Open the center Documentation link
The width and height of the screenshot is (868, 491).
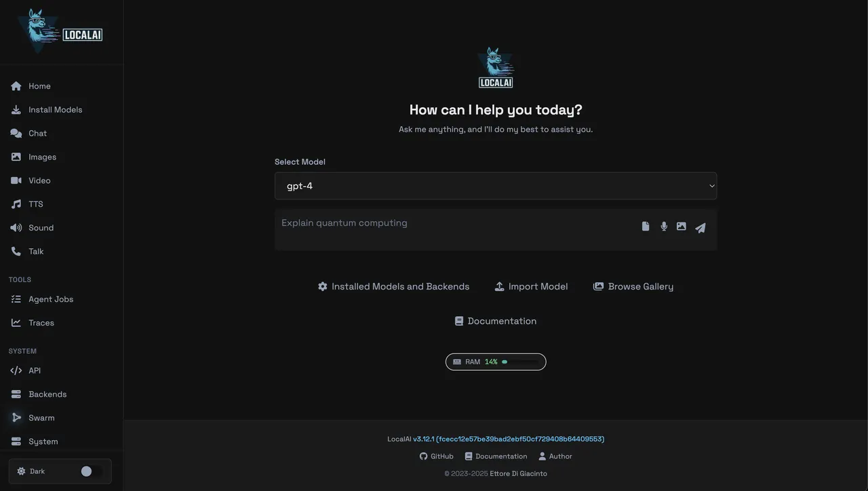tap(496, 321)
